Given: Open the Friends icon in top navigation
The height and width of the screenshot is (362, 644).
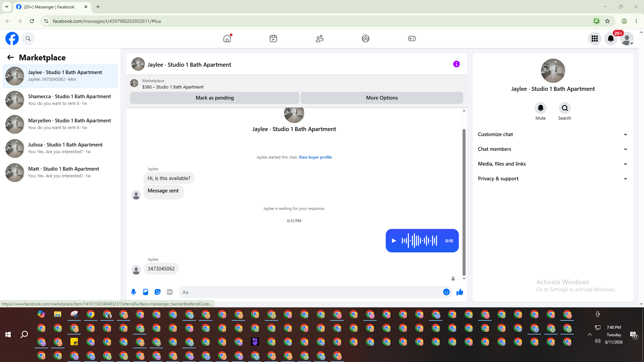Looking at the screenshot, I should tap(320, 39).
